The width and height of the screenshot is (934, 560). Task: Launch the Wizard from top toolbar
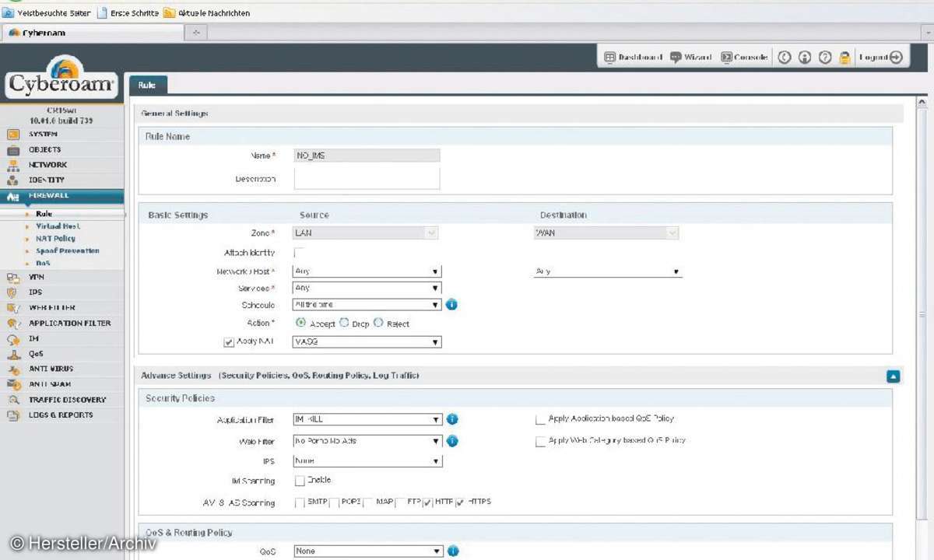[x=691, y=57]
